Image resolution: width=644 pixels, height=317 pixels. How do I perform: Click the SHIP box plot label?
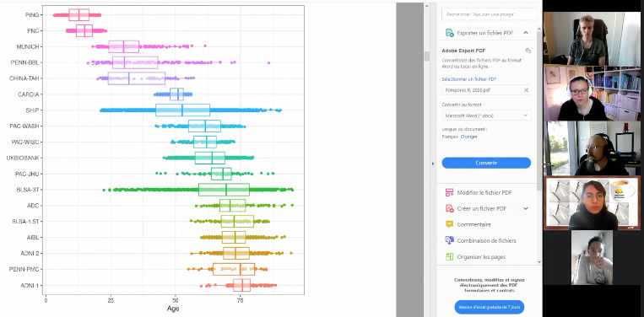32,110
